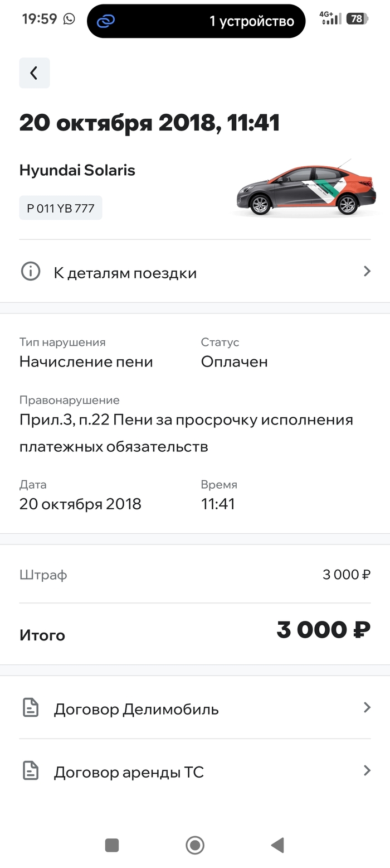Screen dimensions: 390x868
Task: Tap the Android back triangle button
Action: (x=277, y=845)
